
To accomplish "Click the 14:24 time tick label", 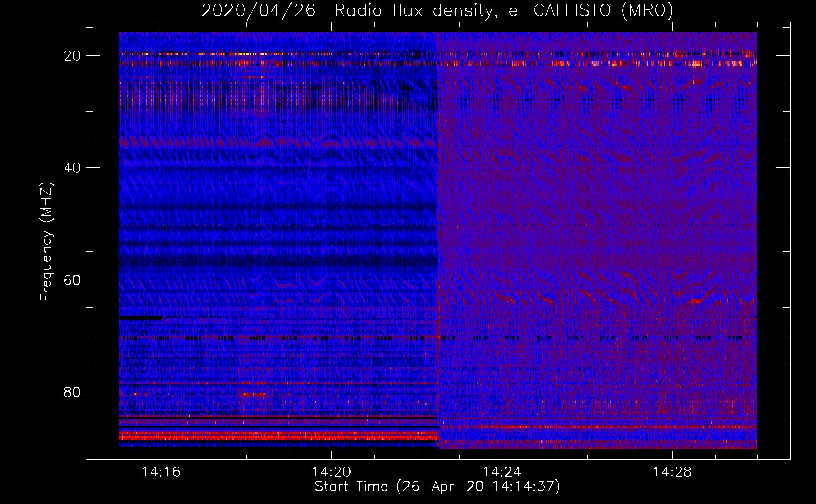I will click(x=502, y=472).
